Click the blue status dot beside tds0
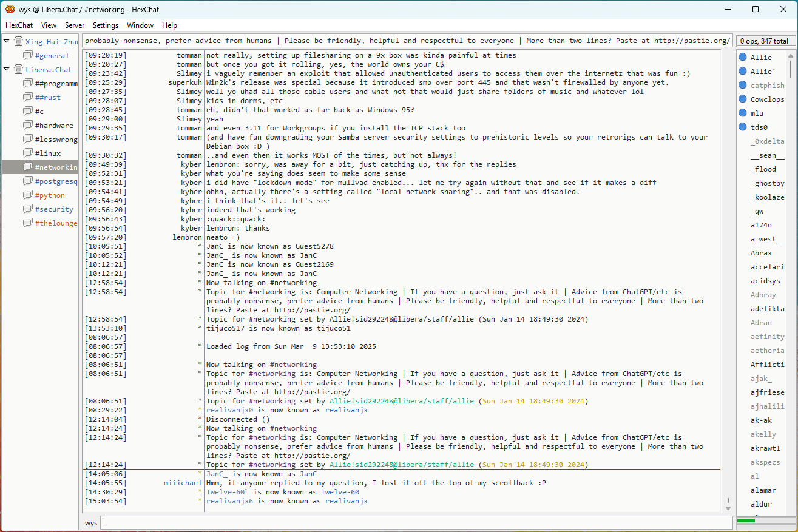 (x=742, y=127)
